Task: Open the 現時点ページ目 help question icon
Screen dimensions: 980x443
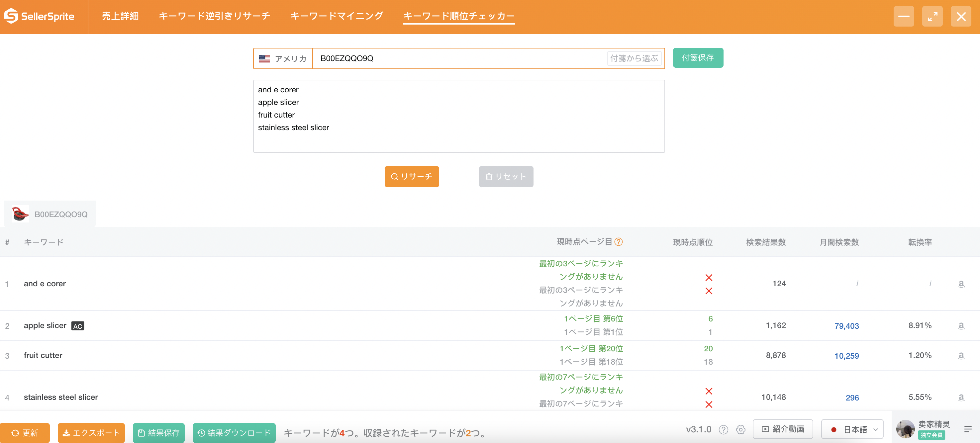Action: 619,242
